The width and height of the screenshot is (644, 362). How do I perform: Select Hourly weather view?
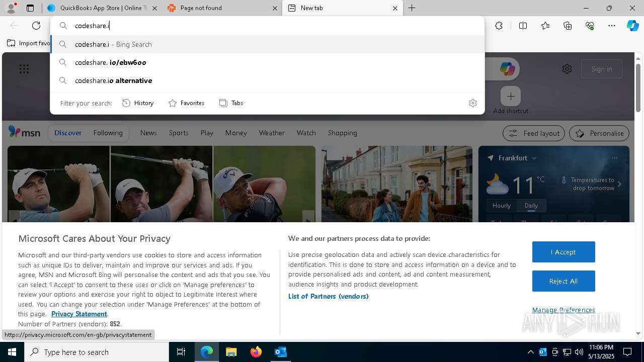pos(502,206)
